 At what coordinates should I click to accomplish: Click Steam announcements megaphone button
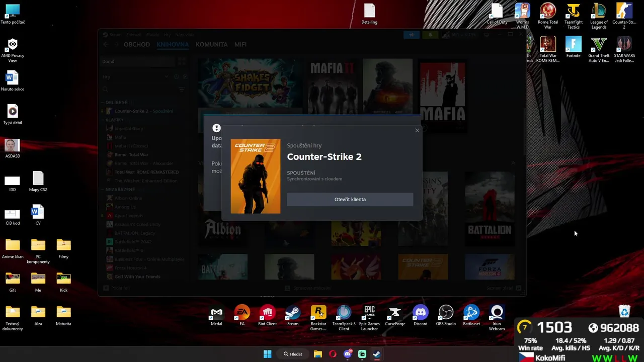(411, 35)
